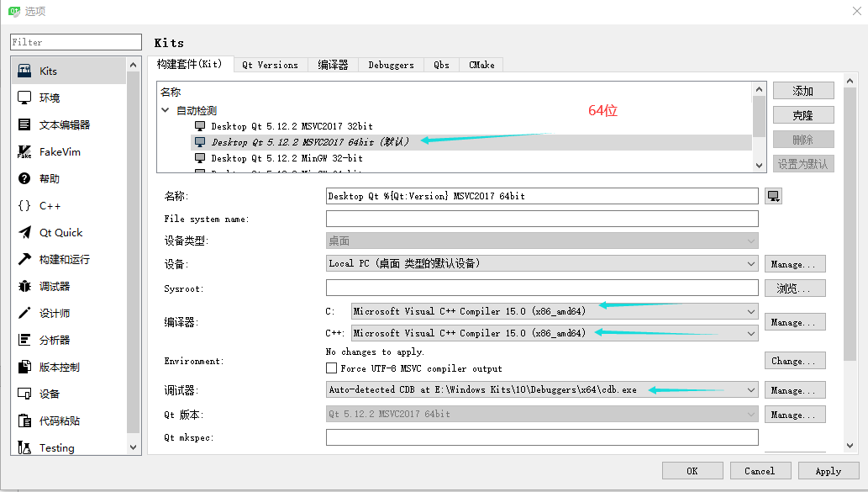Click Manage button next to 编译器
The width and height of the screenshot is (868, 492).
click(795, 322)
